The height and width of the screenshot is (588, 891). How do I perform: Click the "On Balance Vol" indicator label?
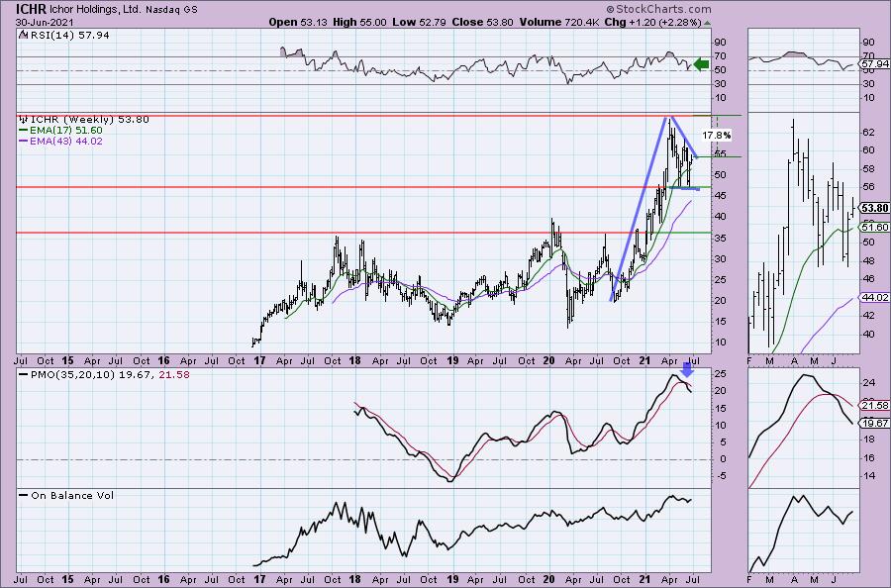(72, 495)
